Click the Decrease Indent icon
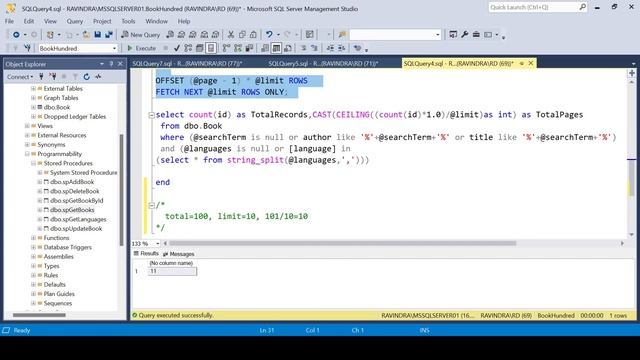Viewport: 640px width, 360px height. coord(330,48)
